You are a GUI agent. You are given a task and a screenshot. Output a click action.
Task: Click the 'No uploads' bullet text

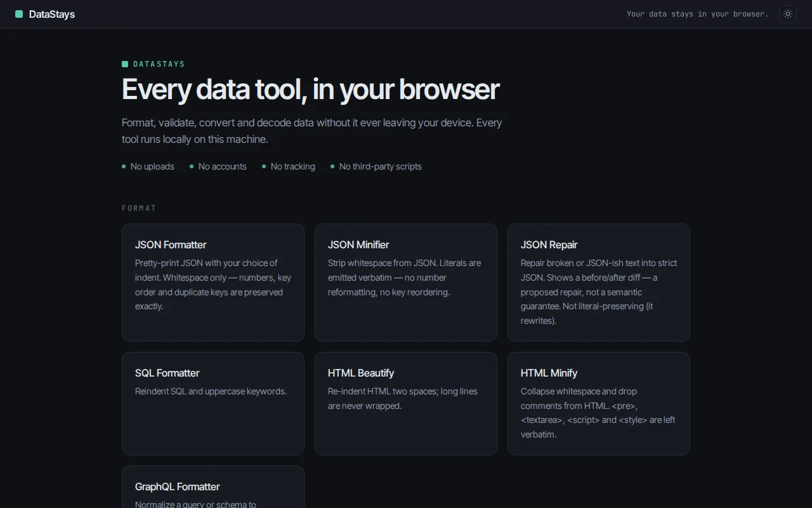pos(152,166)
